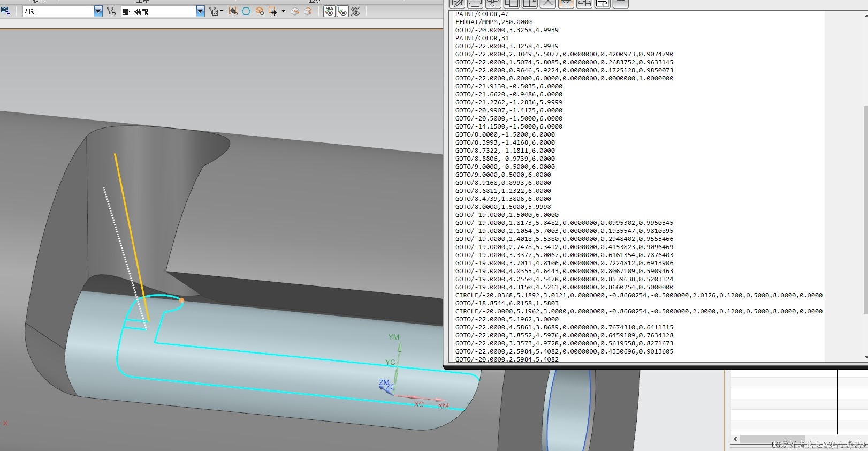Screen dimensions: 868x451
Task: Select the line 'PAINT/COLOR,42'
Action: point(482,14)
